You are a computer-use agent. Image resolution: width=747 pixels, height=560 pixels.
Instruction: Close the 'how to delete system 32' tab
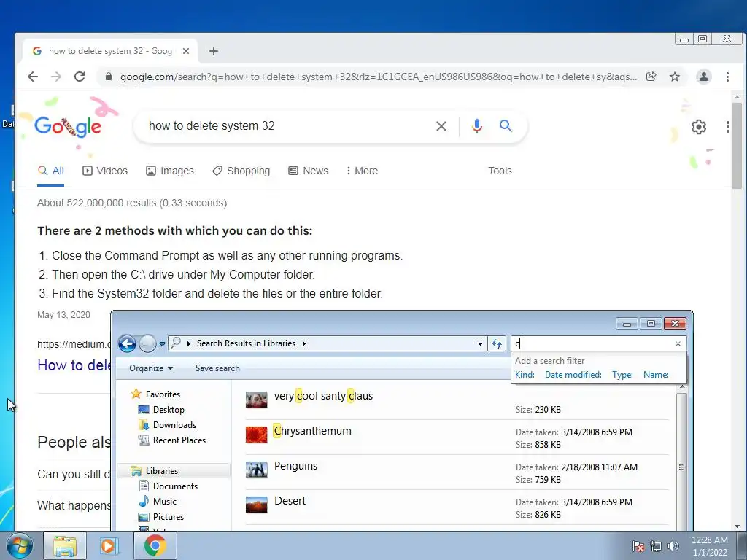(186, 51)
